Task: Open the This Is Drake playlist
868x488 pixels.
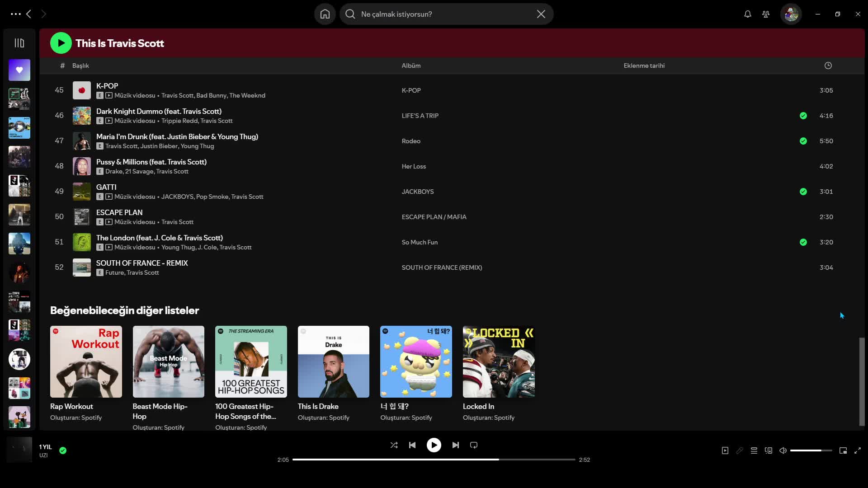Action: 333,361
